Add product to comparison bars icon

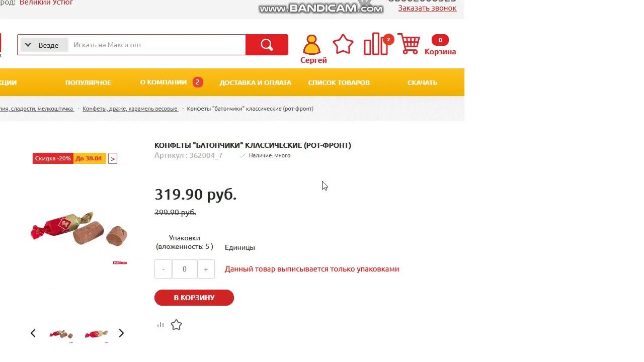[160, 325]
